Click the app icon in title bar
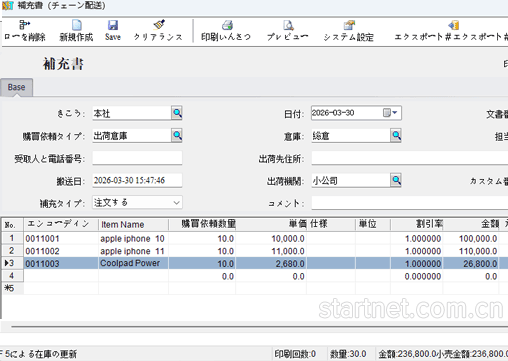Screen dimensions: 508x361 [7, 6]
